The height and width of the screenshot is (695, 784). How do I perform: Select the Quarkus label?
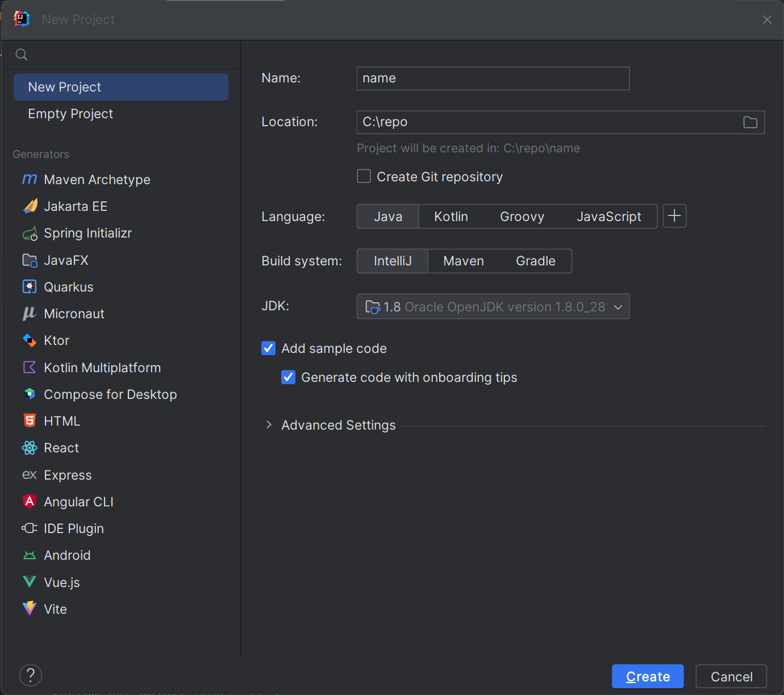click(69, 287)
